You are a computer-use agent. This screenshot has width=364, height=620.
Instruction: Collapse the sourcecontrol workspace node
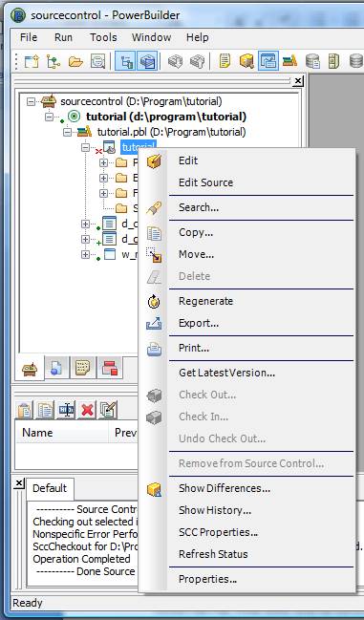tap(31, 101)
